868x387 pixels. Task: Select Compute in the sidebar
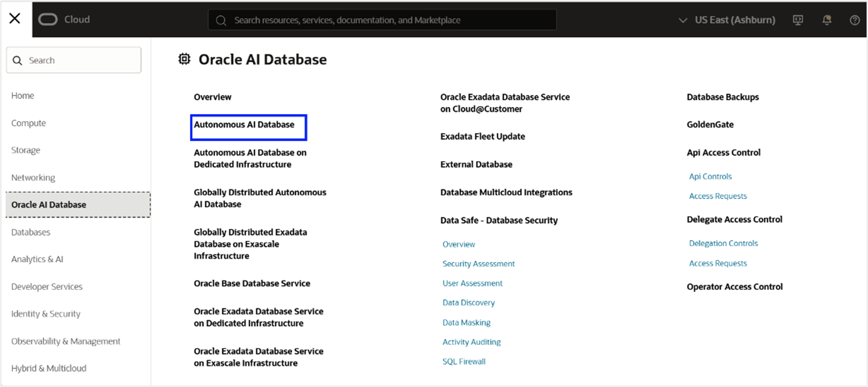28,123
